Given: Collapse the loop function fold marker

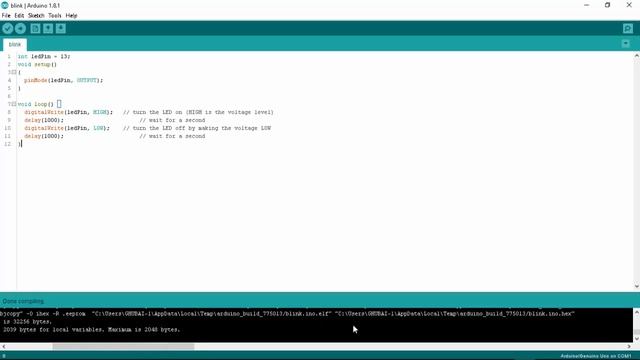Looking at the screenshot, I should 14,104.
